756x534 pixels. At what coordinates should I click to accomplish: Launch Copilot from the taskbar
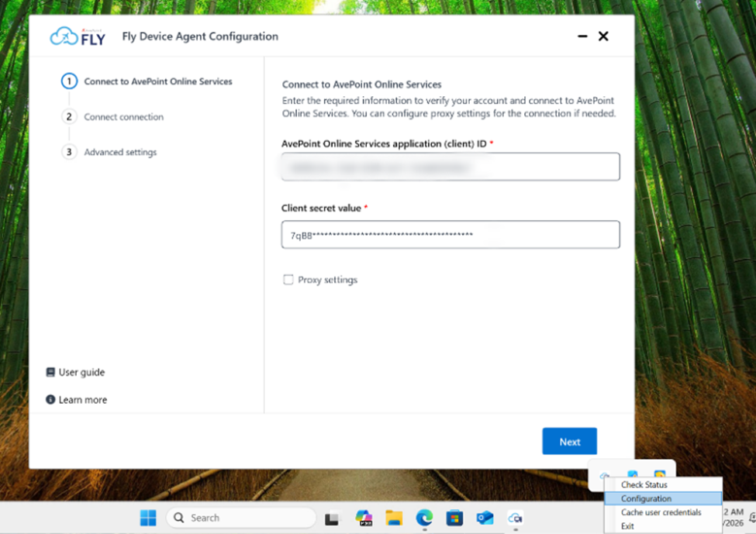364,518
